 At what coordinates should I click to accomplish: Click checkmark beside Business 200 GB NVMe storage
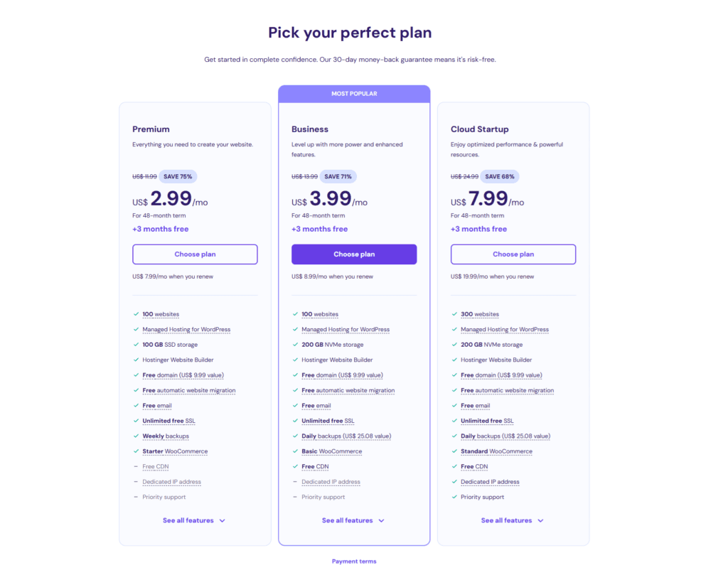[x=295, y=345]
